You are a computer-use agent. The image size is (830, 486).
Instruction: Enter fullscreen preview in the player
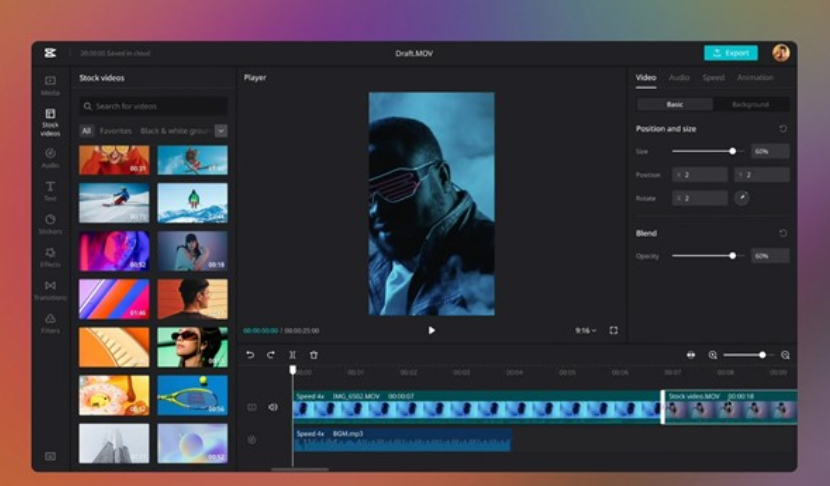[x=613, y=330]
